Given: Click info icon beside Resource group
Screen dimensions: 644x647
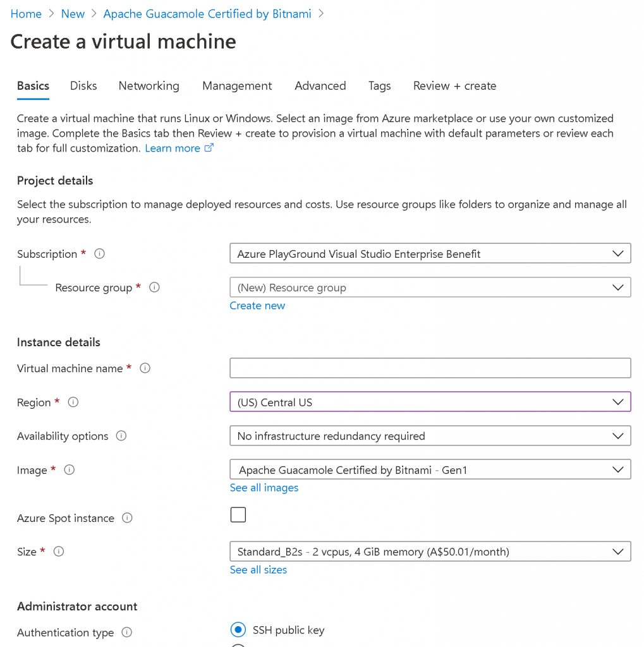Looking at the screenshot, I should (x=154, y=287).
